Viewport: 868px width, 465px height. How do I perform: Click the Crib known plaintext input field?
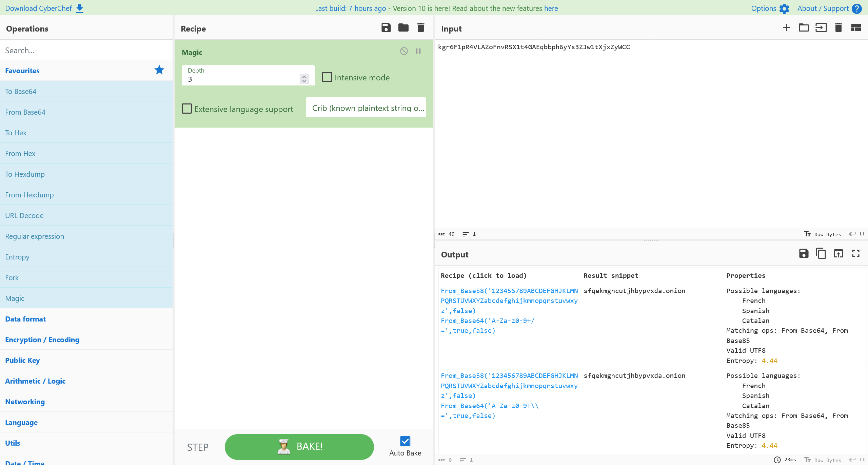[x=367, y=108]
